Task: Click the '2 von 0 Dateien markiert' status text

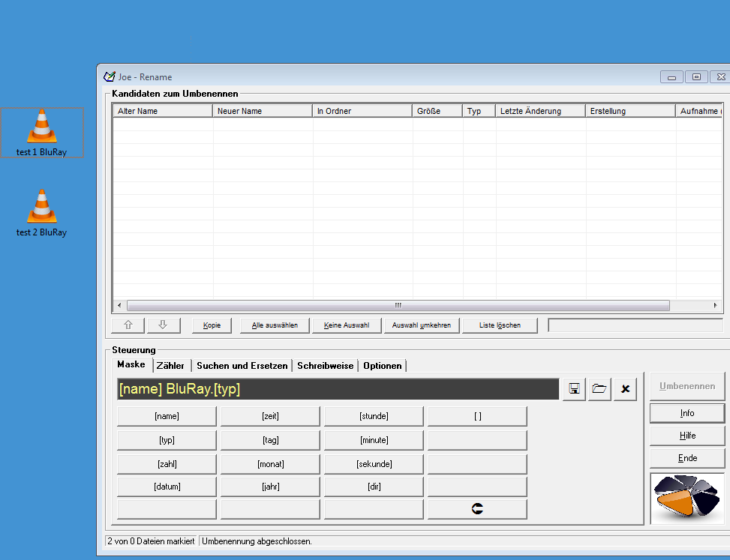Action: pos(151,541)
